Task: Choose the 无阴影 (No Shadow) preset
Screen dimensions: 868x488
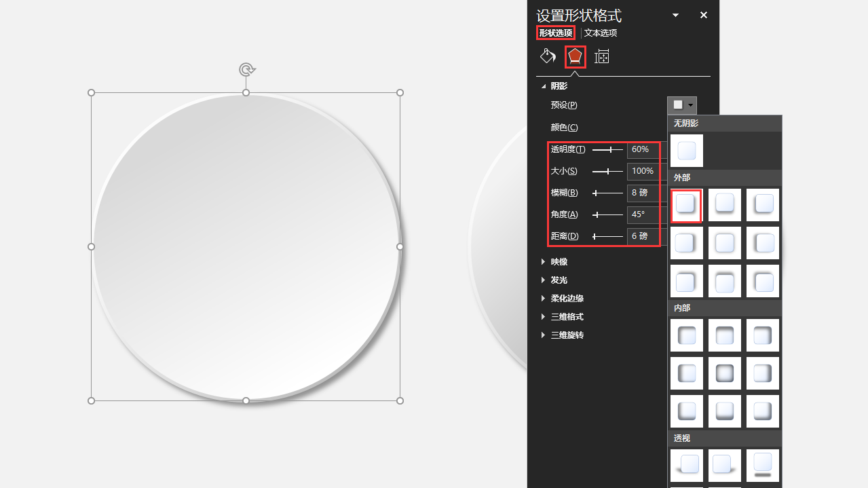Action: click(686, 150)
